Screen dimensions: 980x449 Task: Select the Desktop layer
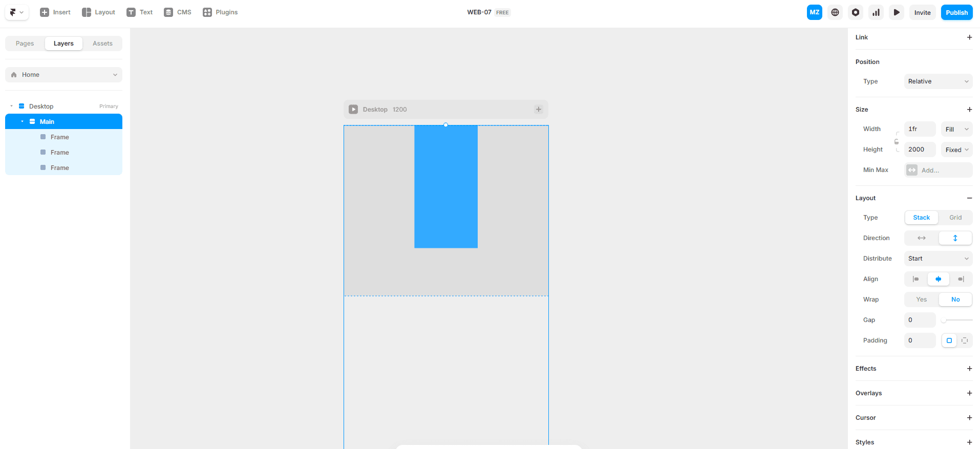click(63, 106)
